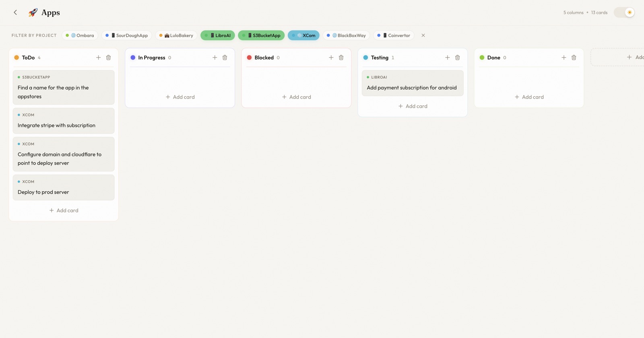
Task: Delete the Blocked column
Action: click(341, 58)
